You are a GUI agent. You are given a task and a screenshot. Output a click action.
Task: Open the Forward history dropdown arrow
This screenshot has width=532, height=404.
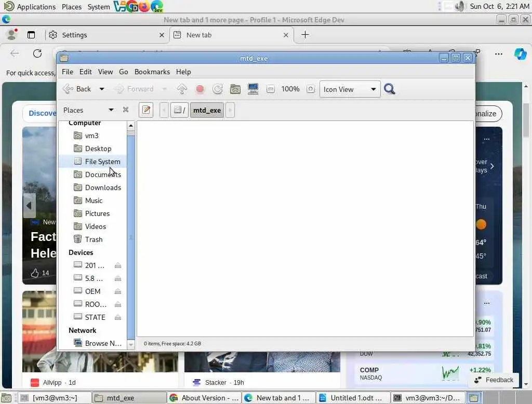(x=165, y=89)
